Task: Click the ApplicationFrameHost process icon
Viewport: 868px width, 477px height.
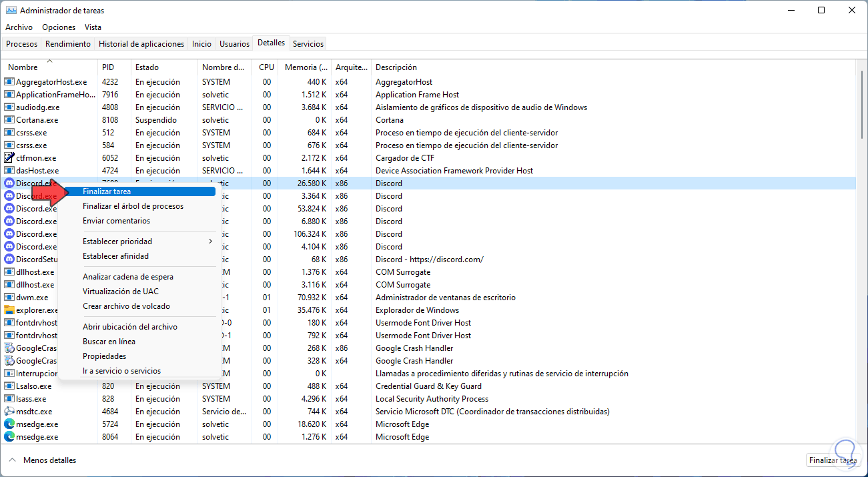Action: pyautogui.click(x=9, y=95)
